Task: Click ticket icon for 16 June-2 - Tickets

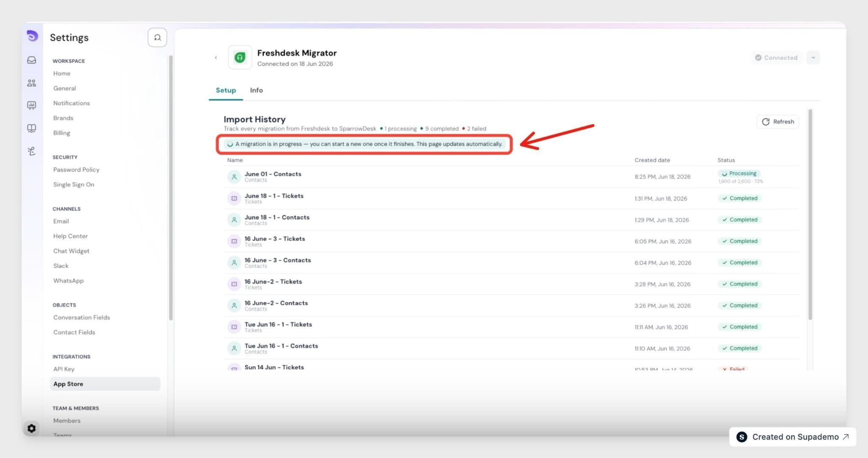Action: tap(234, 284)
